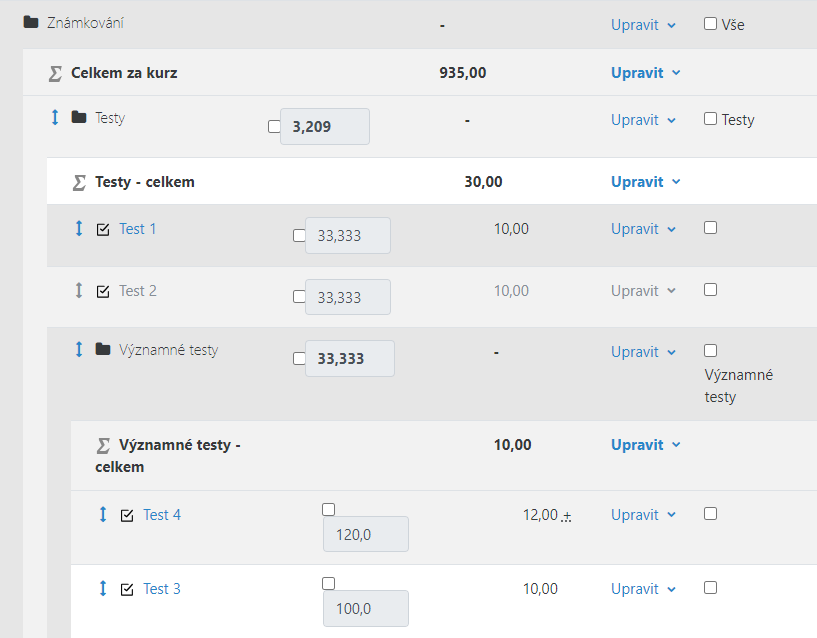
Task: Click the move arrow icon for Testy category
Action: (x=55, y=117)
